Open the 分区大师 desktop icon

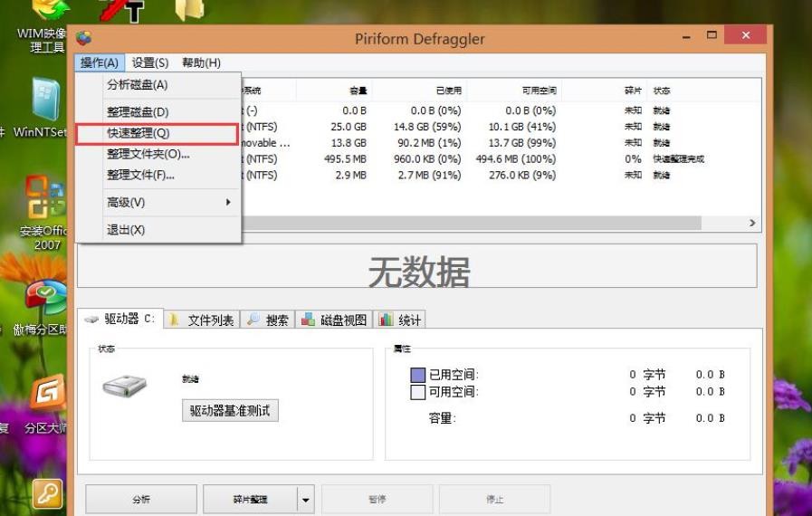pos(46,405)
